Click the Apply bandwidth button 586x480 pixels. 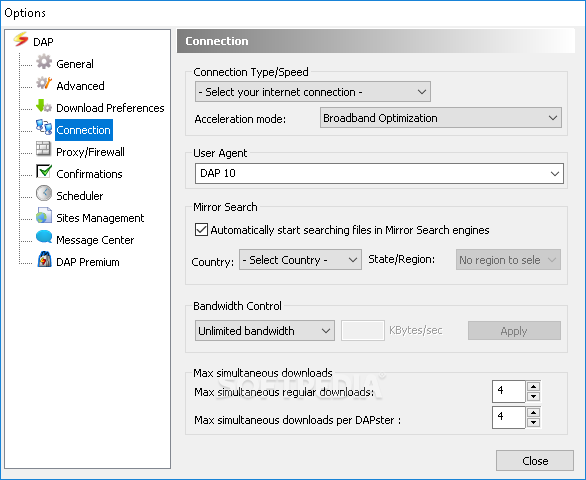[x=514, y=330]
